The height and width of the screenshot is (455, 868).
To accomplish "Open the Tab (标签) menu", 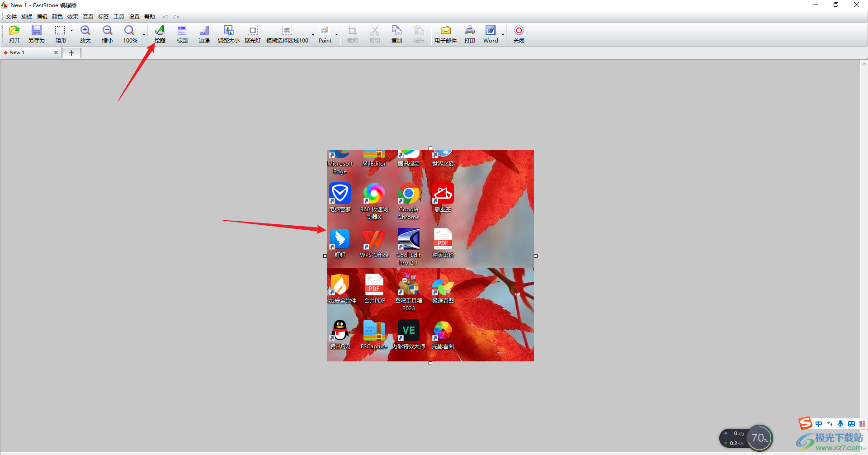I will (x=104, y=17).
